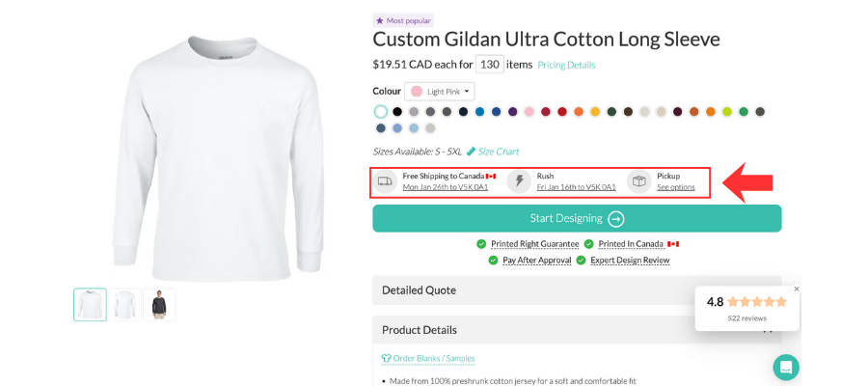Viewport: 868px width, 386px height.
Task: Choose the lime green colour swatch
Action: pos(727,112)
